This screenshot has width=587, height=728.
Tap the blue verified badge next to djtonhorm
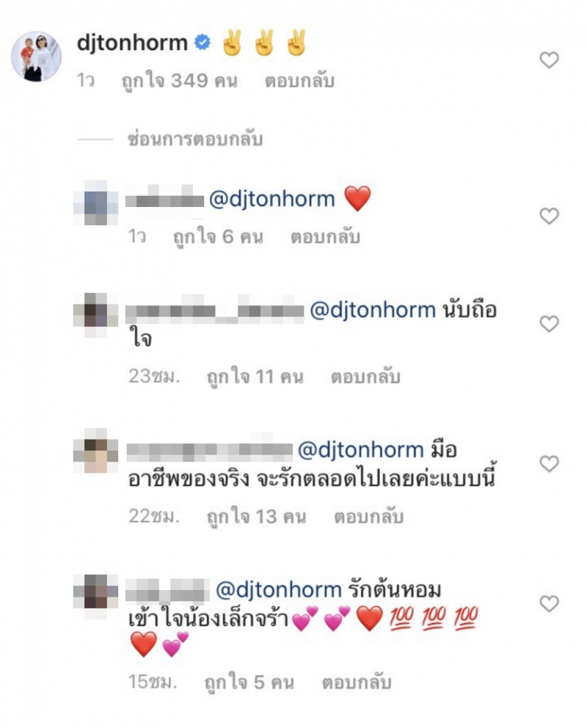(203, 43)
